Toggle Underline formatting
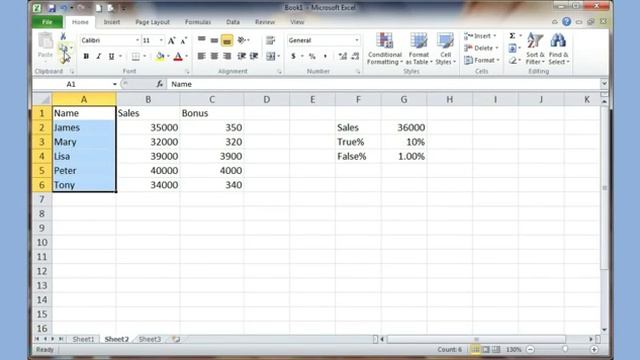This screenshot has height=360, width=640. coord(111,56)
